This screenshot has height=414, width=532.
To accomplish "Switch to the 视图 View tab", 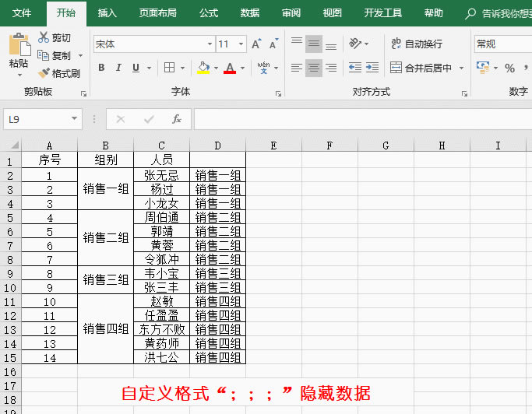I will tap(332, 13).
